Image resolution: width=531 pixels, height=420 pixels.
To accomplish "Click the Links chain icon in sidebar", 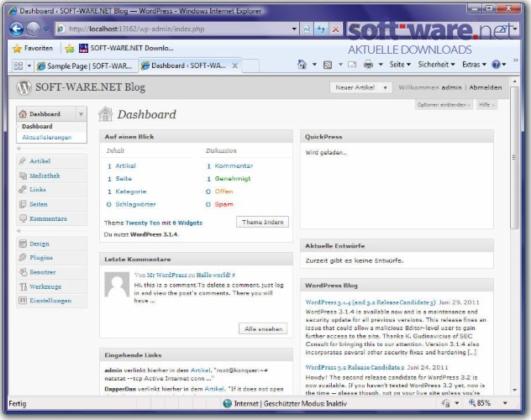I will point(23,190).
